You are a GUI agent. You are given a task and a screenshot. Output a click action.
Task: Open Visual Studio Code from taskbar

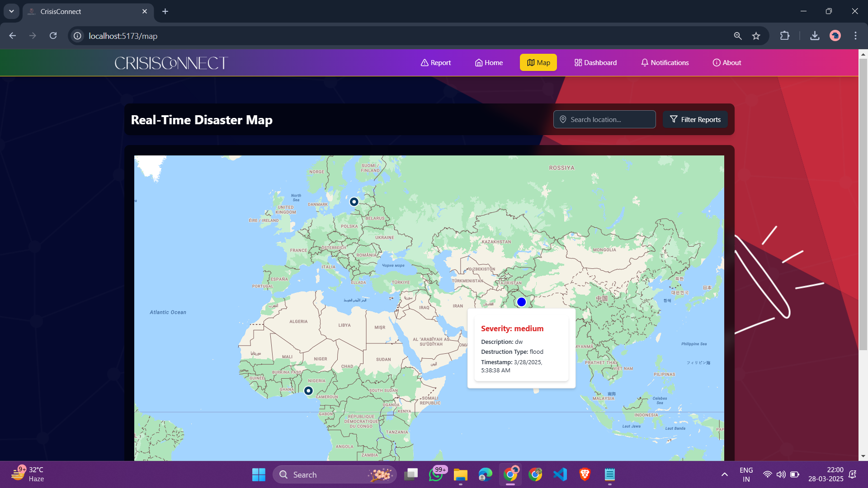click(560, 474)
